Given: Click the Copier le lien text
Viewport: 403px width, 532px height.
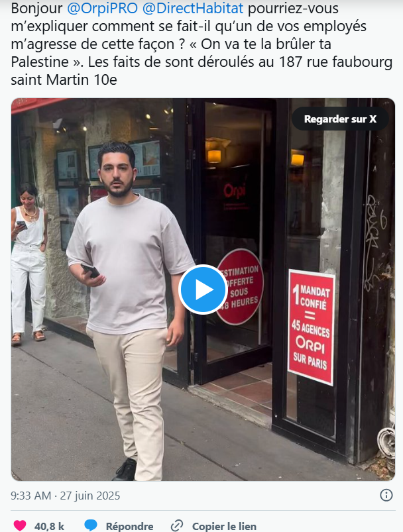Looking at the screenshot, I should [224, 526].
